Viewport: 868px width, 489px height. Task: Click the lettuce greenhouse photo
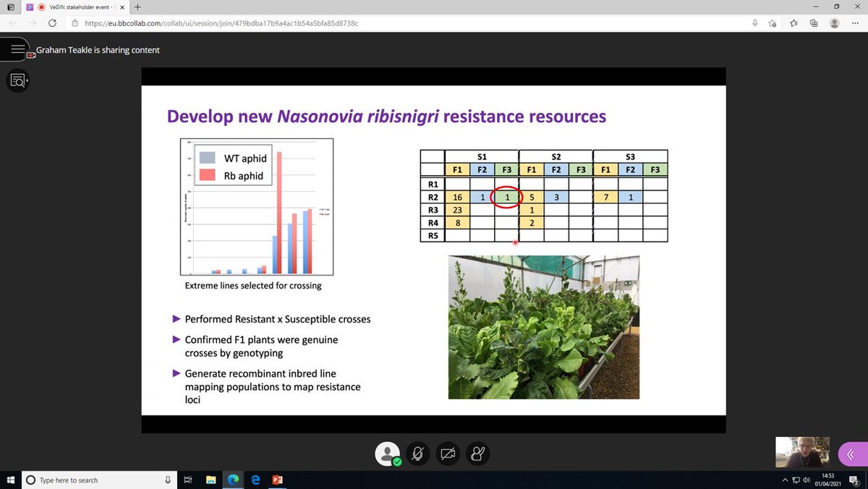pos(544,327)
